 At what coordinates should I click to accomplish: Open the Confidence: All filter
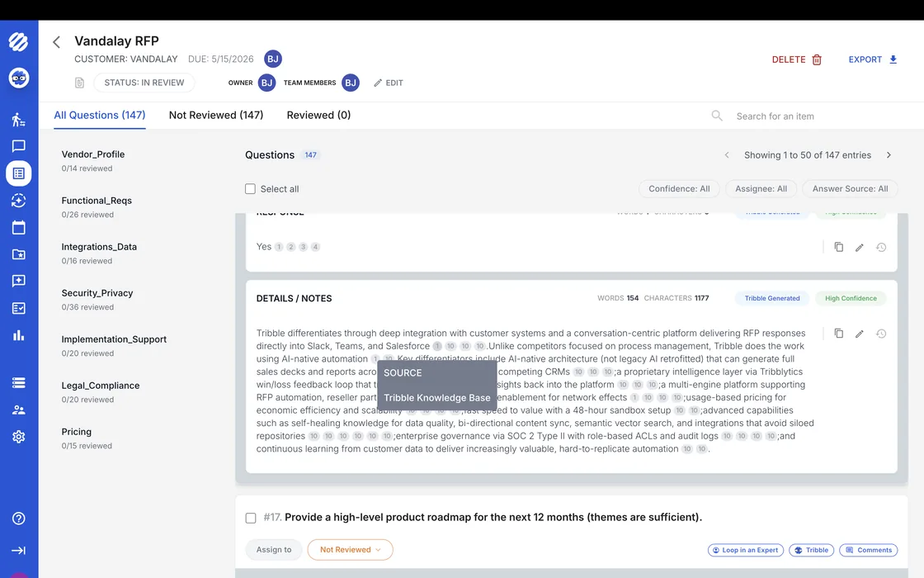click(x=679, y=189)
